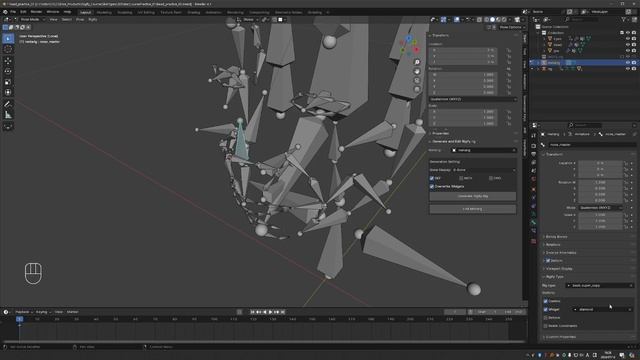Open the Bone properties tab icon
Screen dimensions: 640x360
(533, 222)
